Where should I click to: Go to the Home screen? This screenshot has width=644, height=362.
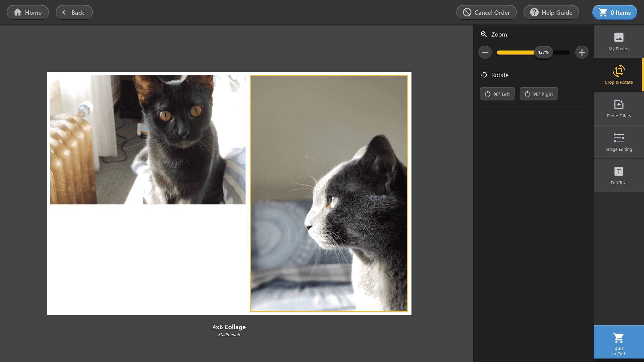28,12
